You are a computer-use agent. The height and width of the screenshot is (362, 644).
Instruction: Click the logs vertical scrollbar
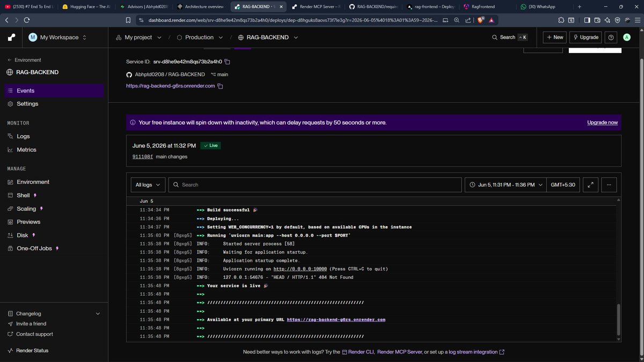click(618, 319)
